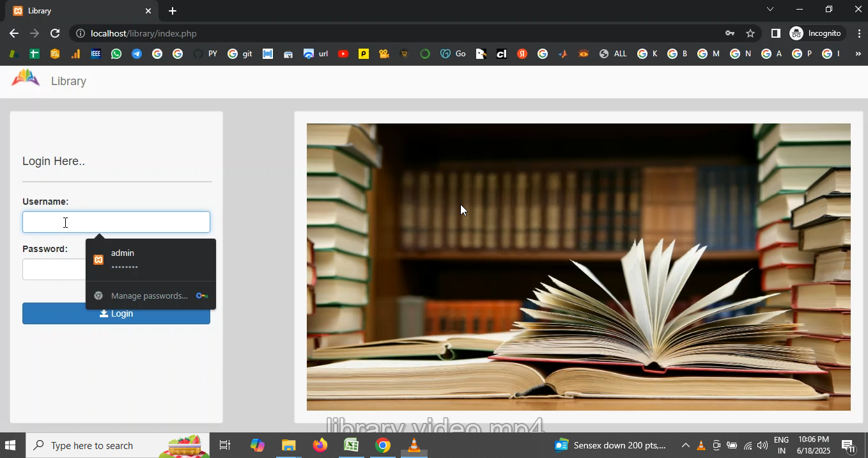The image size is (868, 458).
Task: Toggle the browser side panel icon
Action: point(775,33)
